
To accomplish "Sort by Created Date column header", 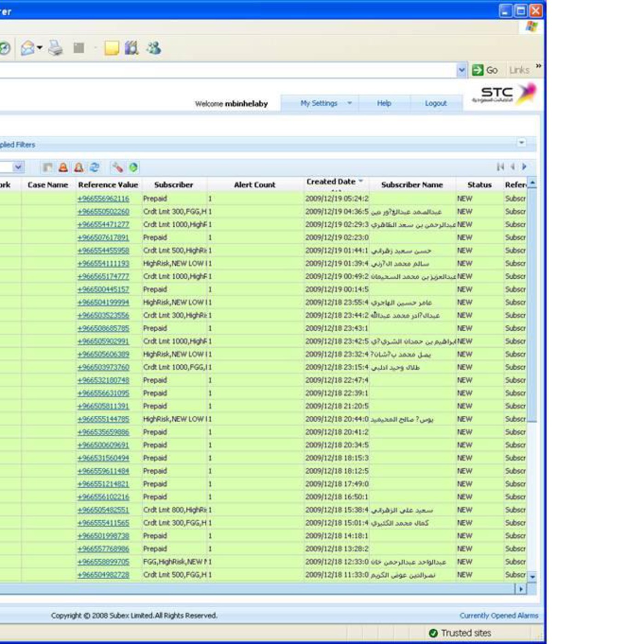I will point(331,182).
